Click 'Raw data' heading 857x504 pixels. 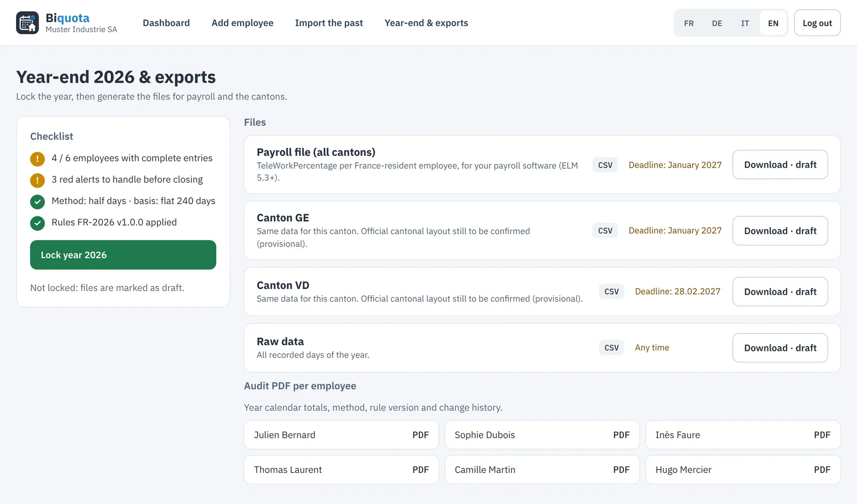point(280,342)
